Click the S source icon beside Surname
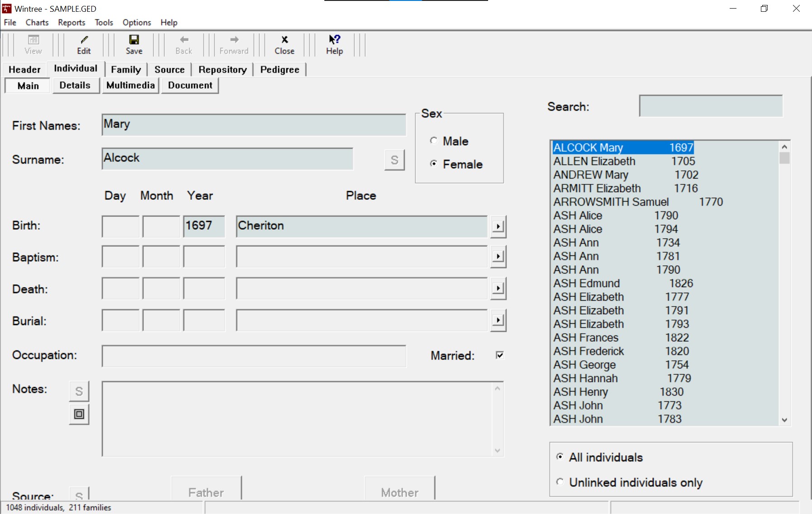Screen dimensions: 812x514 point(394,160)
